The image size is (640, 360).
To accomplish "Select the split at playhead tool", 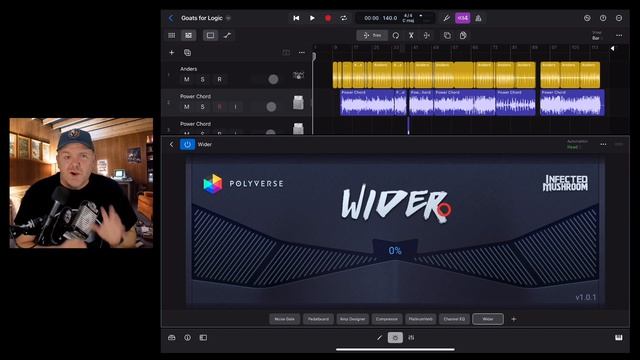I will (x=427, y=36).
